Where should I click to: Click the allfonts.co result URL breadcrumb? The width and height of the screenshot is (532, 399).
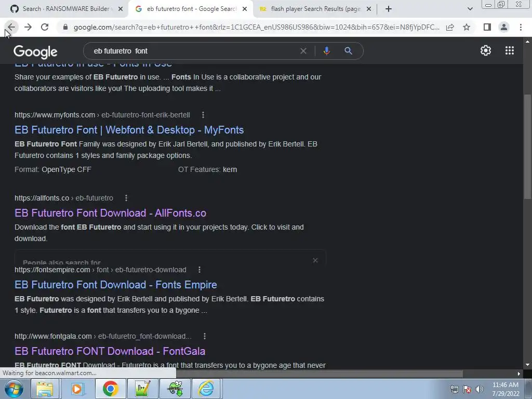tap(64, 198)
